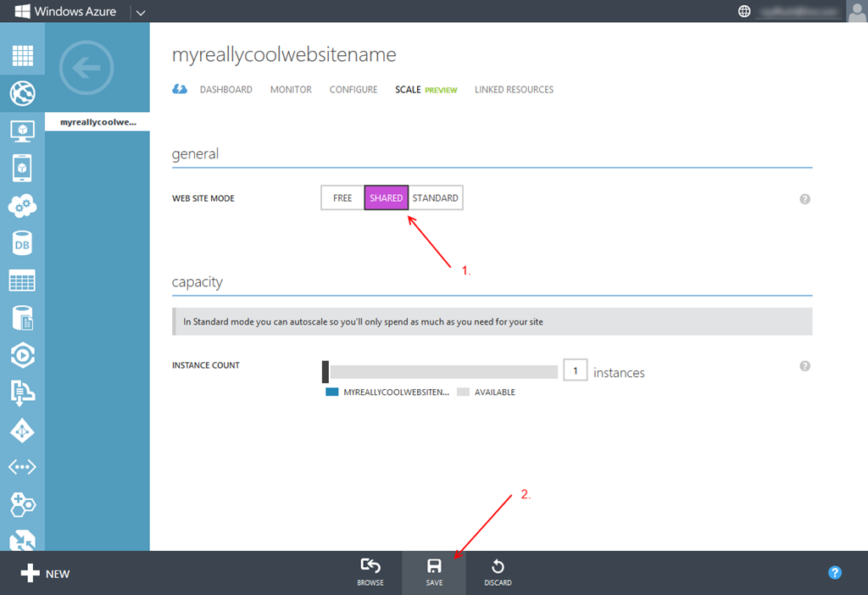Click the instances number input box

click(576, 370)
